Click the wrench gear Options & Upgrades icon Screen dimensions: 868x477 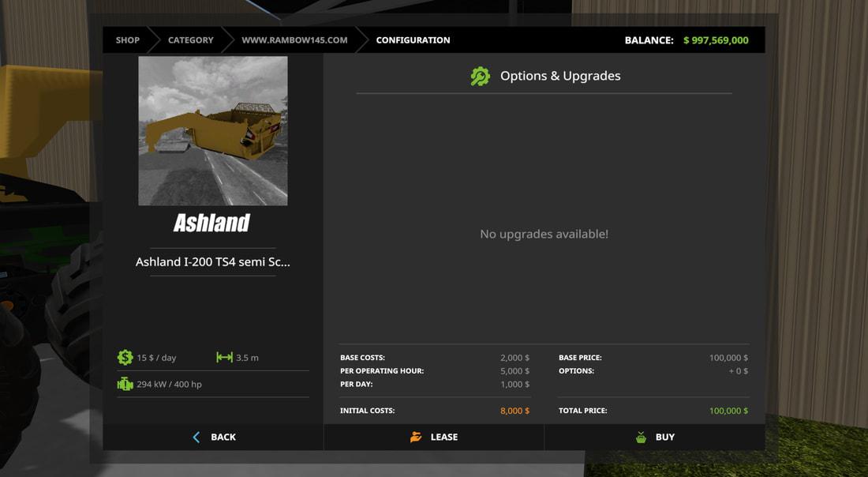click(x=480, y=76)
